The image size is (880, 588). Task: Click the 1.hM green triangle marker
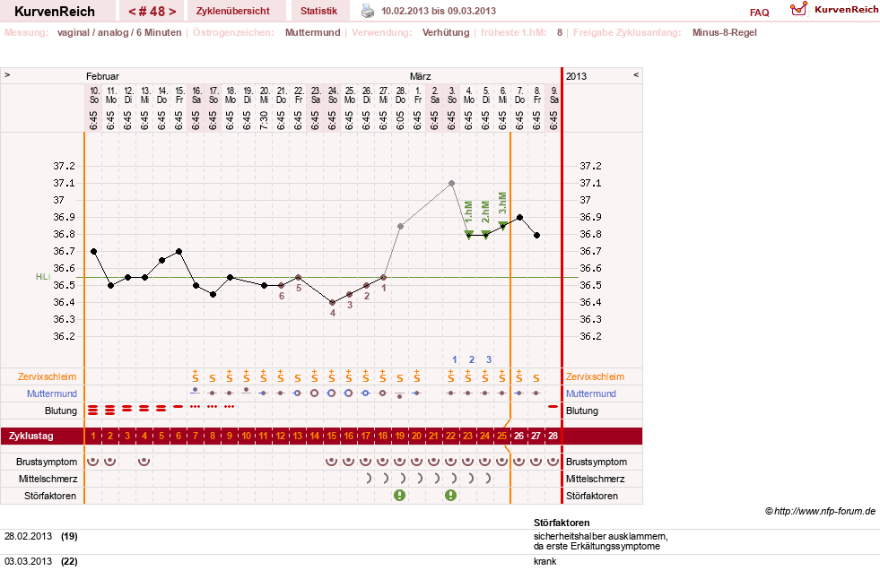pyautogui.click(x=468, y=234)
